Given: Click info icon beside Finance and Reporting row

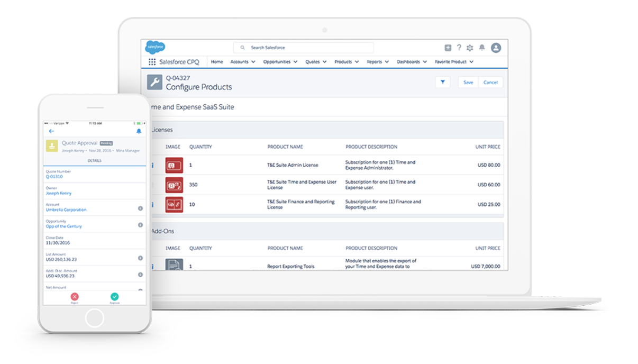Looking at the screenshot, I should click(152, 204).
